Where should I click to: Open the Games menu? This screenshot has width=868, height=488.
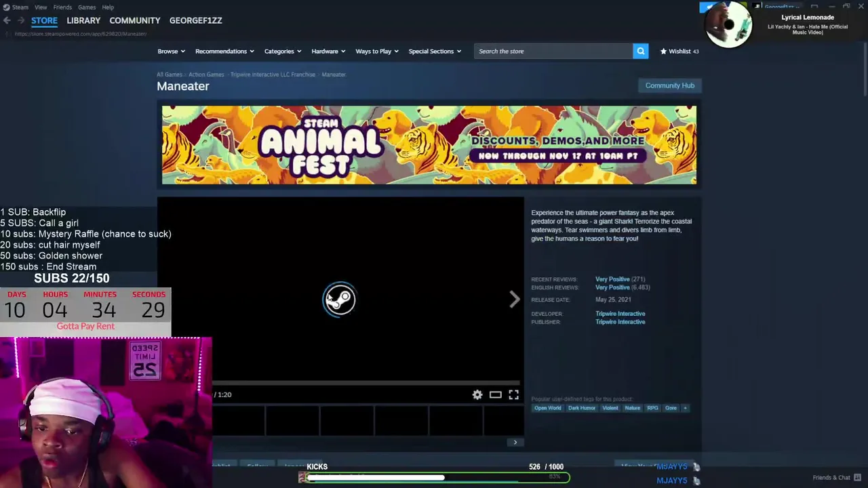86,7
